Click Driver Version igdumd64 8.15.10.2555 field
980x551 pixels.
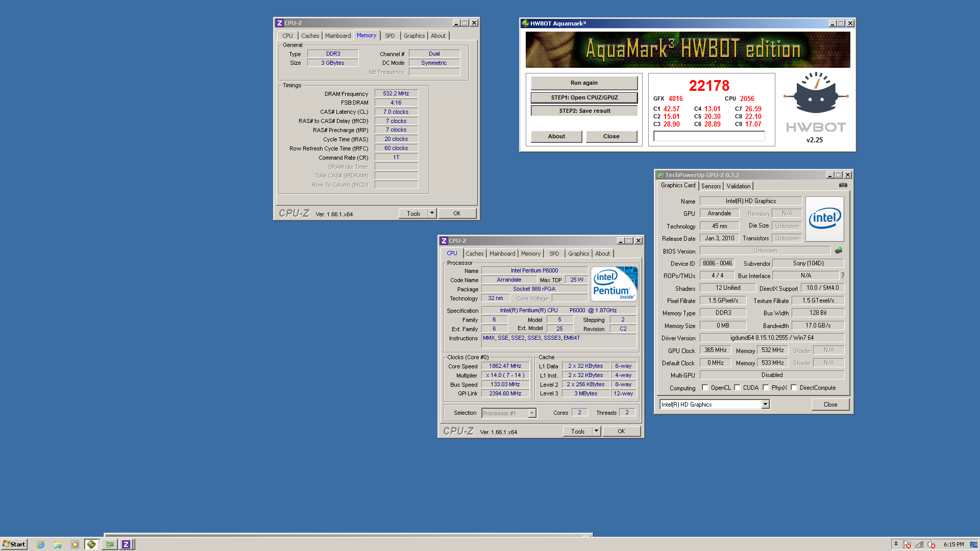[x=772, y=338]
